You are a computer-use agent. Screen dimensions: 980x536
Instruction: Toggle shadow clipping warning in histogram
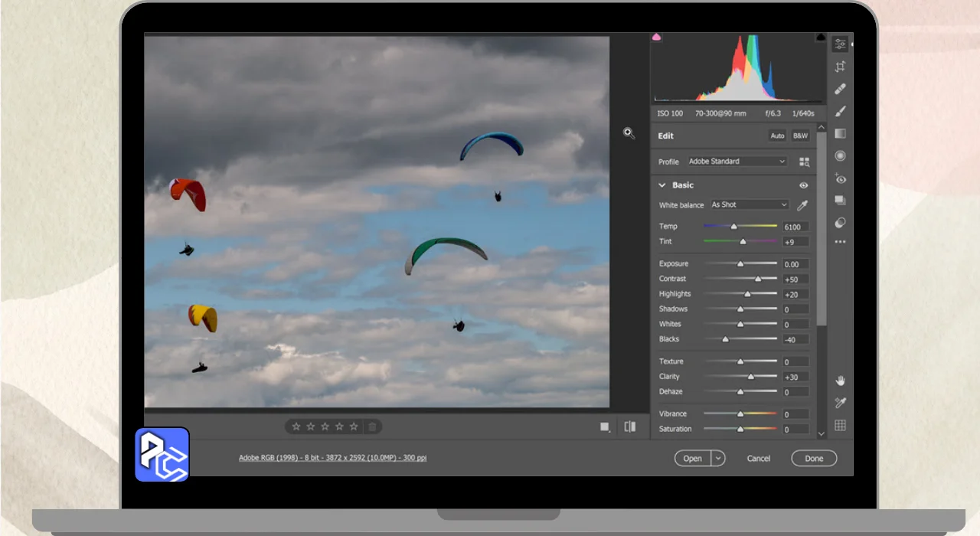pos(656,37)
